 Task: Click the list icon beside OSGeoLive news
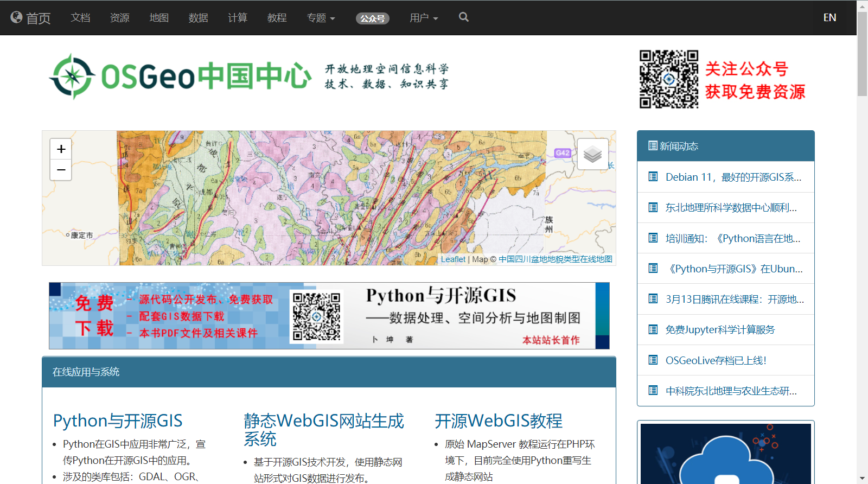tap(653, 360)
